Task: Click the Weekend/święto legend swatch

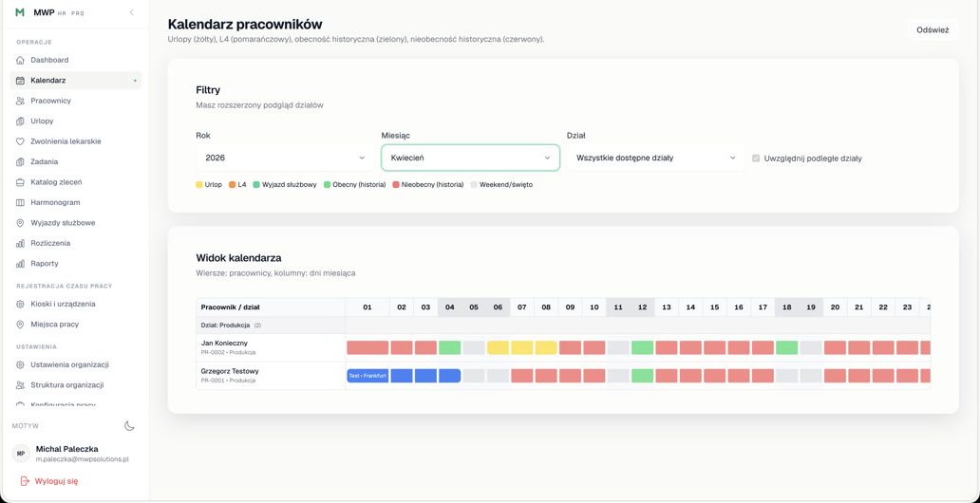Action: [474, 185]
